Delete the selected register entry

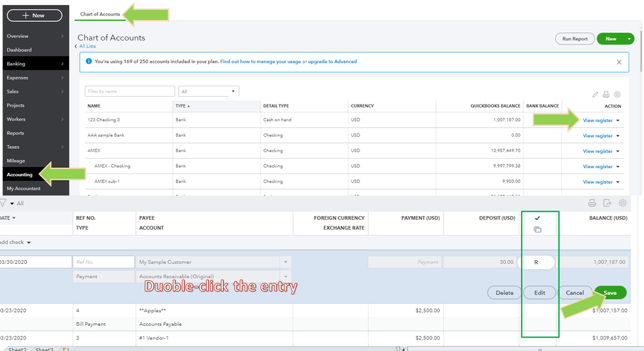tap(504, 293)
